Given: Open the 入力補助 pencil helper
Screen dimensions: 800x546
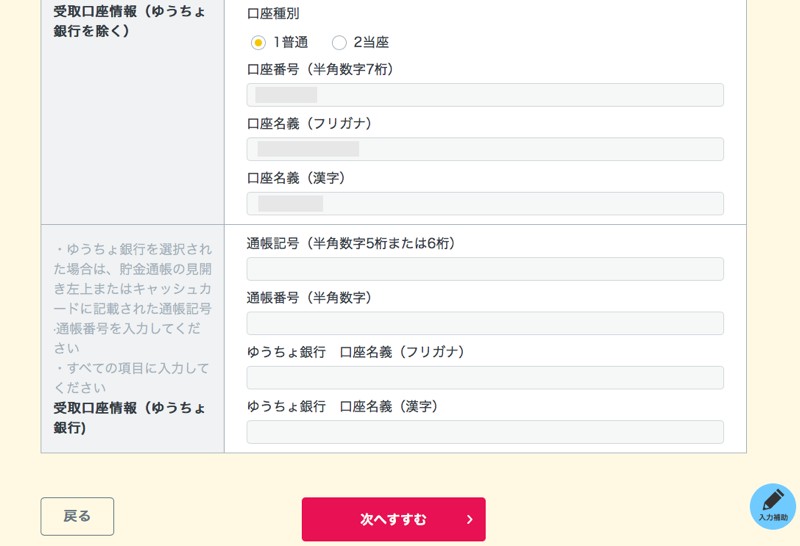Looking at the screenshot, I should tap(772, 506).
